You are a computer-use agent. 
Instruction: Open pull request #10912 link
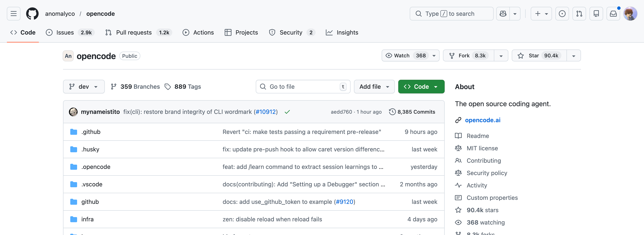click(266, 112)
